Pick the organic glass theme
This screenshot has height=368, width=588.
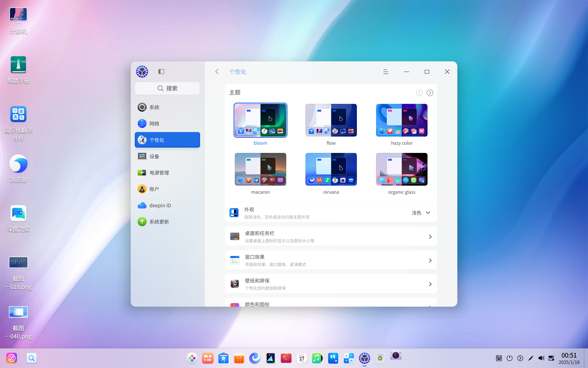(x=402, y=169)
